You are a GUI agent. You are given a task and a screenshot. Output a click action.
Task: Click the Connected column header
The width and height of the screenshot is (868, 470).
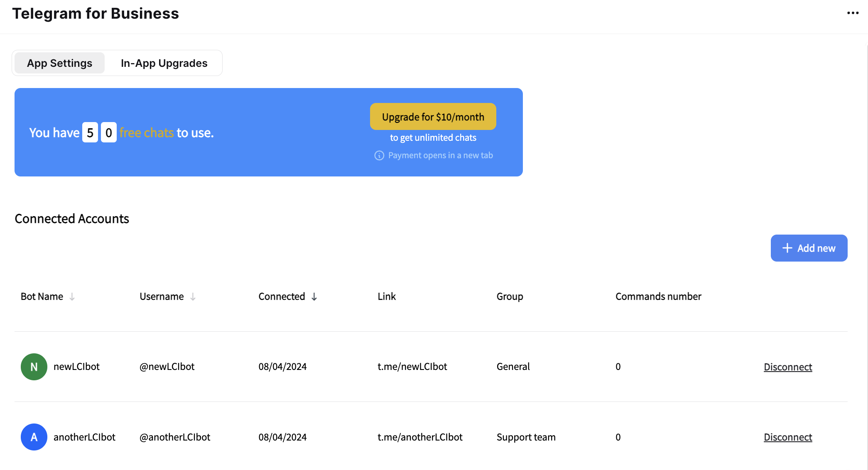pyautogui.click(x=282, y=296)
